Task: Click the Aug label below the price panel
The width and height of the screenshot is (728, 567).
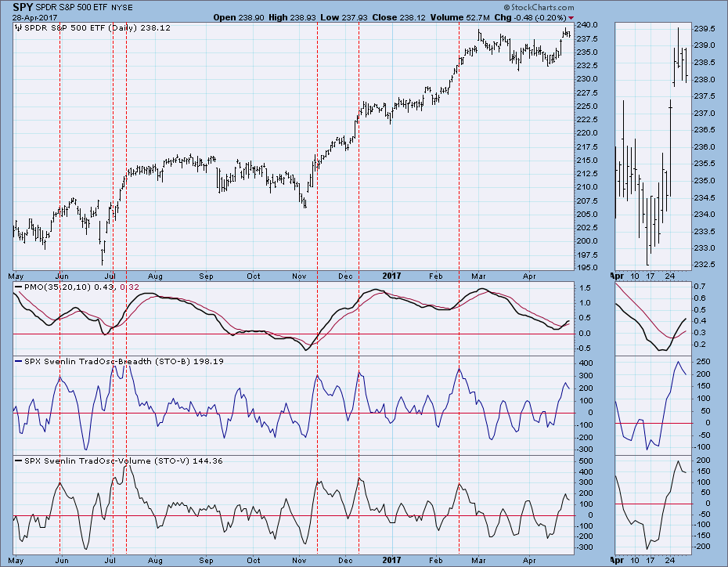Action: pyautogui.click(x=155, y=276)
